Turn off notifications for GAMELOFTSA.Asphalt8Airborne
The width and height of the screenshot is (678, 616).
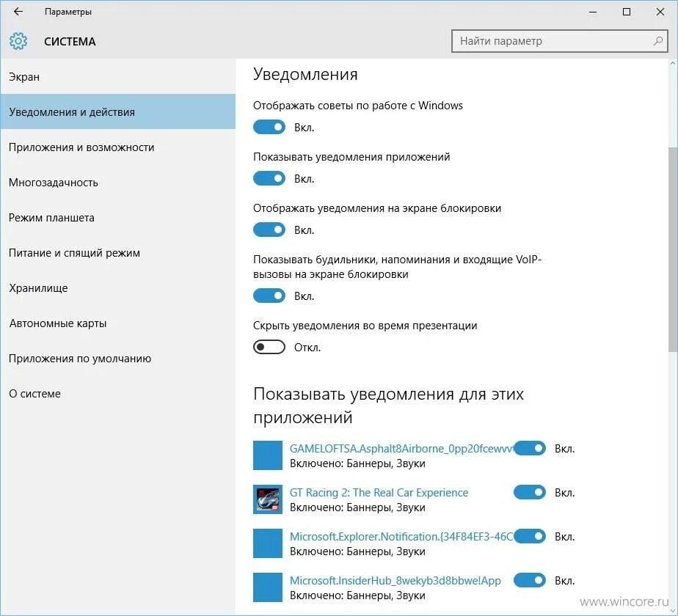coord(530,448)
